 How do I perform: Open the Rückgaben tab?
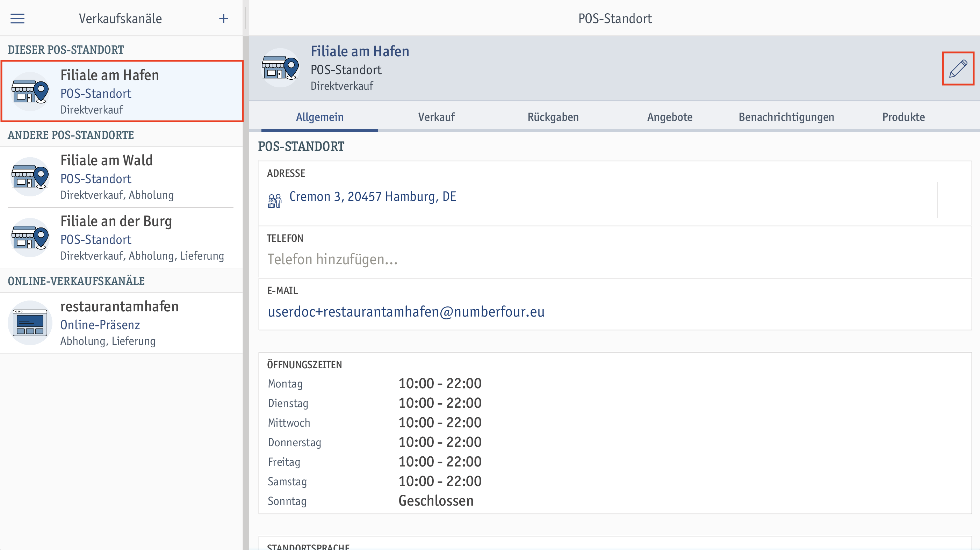point(553,117)
